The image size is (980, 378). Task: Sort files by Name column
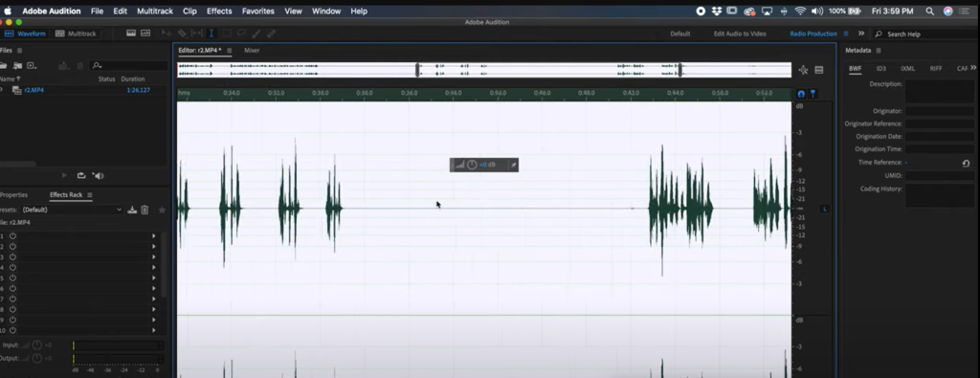coord(10,78)
